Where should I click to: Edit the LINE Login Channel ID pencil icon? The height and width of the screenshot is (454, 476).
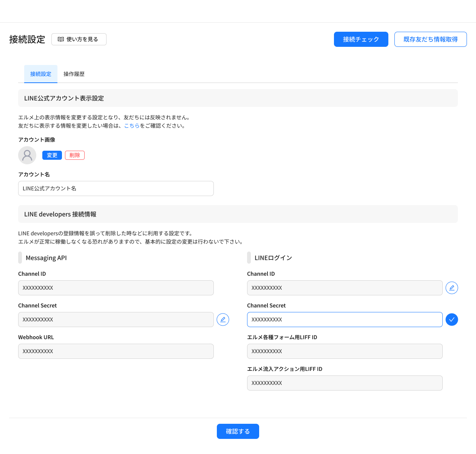(452, 288)
